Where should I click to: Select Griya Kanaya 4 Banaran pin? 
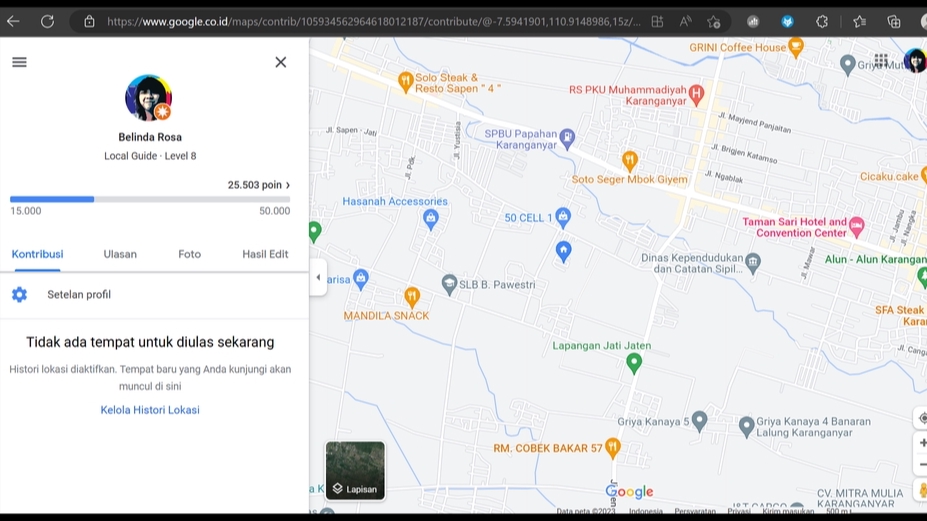(x=746, y=426)
